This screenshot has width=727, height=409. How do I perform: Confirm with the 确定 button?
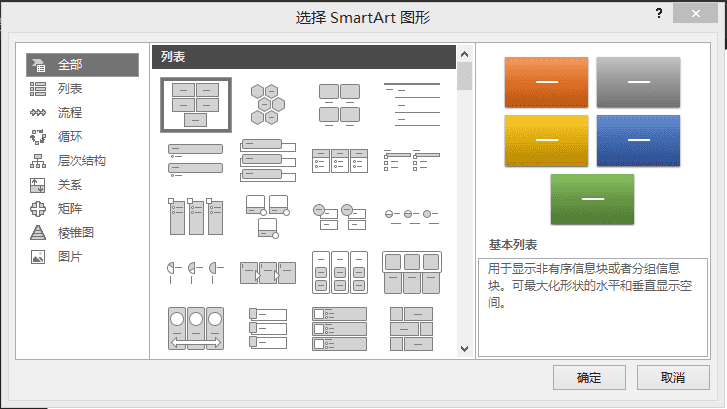coord(589,377)
